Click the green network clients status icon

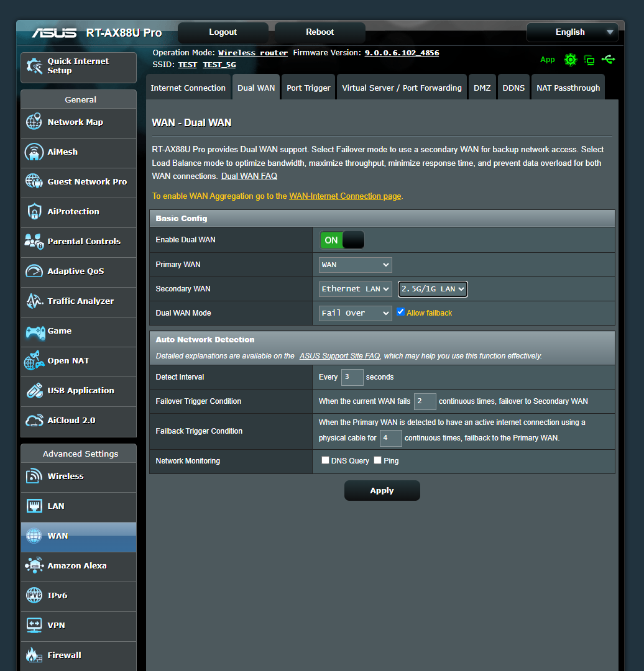pyautogui.click(x=589, y=60)
